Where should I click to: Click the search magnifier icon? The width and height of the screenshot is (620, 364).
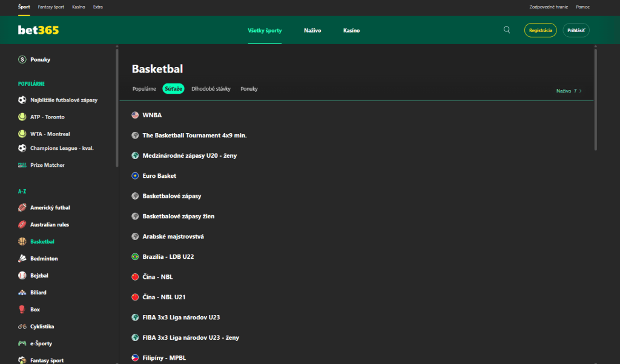click(507, 30)
